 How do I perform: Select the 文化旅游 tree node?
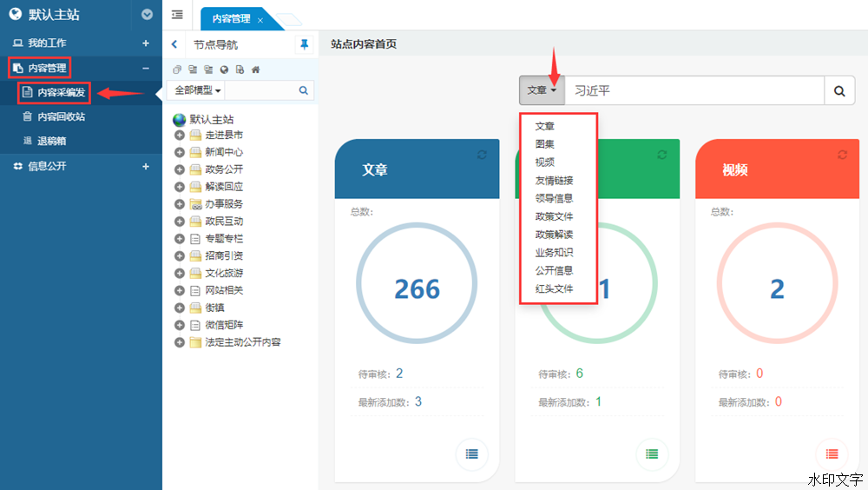tap(224, 274)
